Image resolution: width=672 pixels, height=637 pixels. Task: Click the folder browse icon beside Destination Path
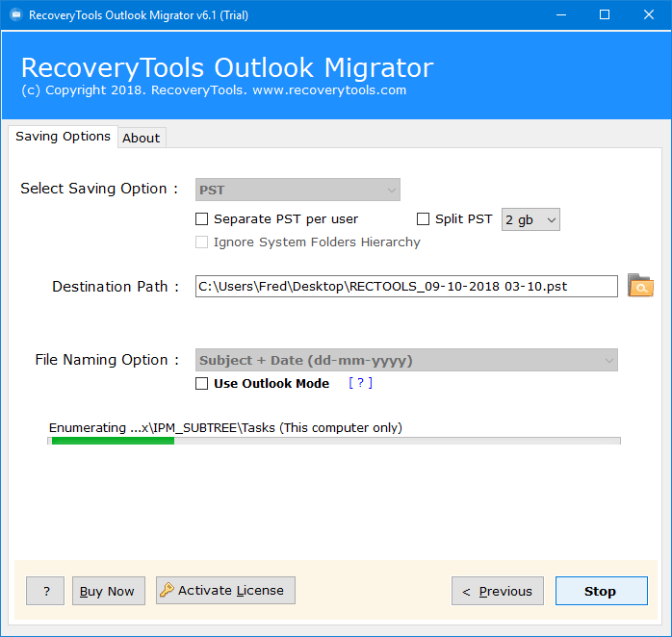[x=640, y=286]
